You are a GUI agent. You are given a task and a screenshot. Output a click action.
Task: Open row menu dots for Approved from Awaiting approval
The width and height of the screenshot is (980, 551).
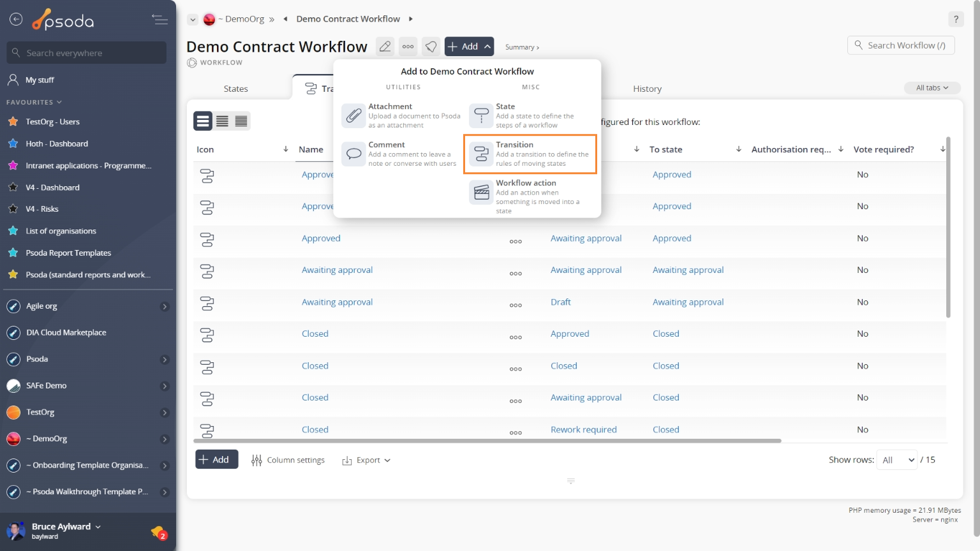tap(516, 242)
